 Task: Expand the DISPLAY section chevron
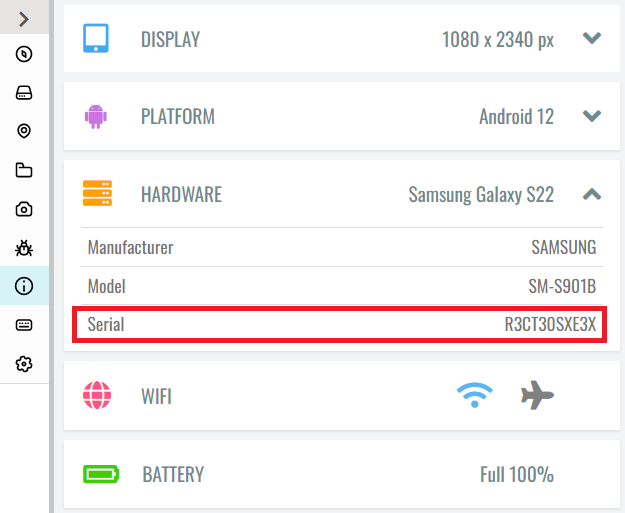point(592,38)
